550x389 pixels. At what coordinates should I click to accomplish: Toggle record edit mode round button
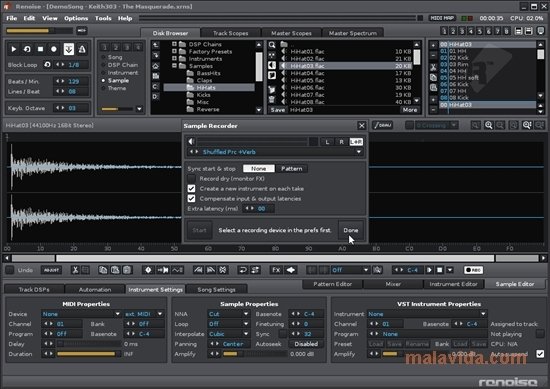(54, 49)
